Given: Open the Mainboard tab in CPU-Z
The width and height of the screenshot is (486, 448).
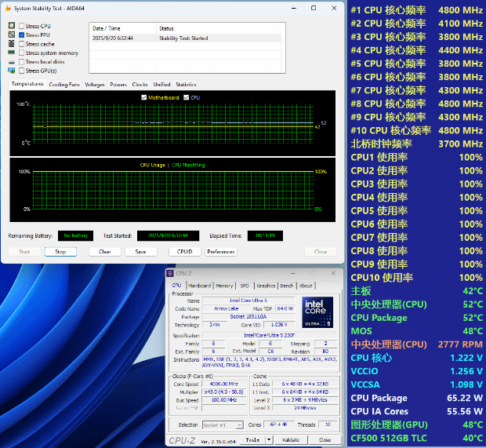Looking at the screenshot, I should click(199, 286).
